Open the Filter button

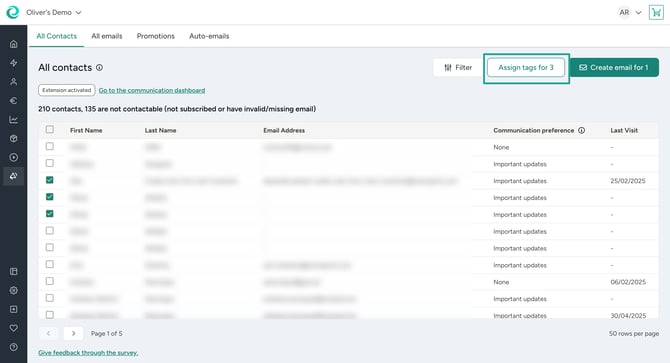(x=458, y=67)
